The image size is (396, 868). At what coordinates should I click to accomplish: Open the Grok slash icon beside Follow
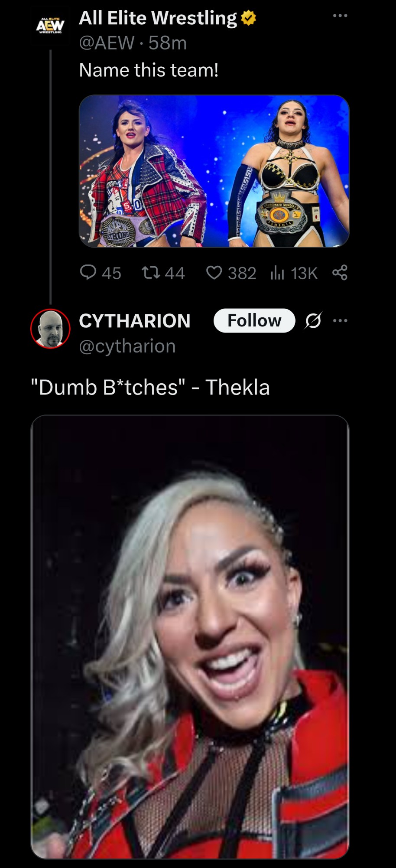click(x=313, y=321)
